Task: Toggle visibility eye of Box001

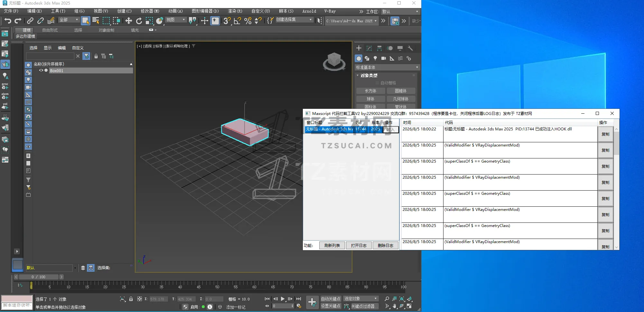Action: (41, 70)
